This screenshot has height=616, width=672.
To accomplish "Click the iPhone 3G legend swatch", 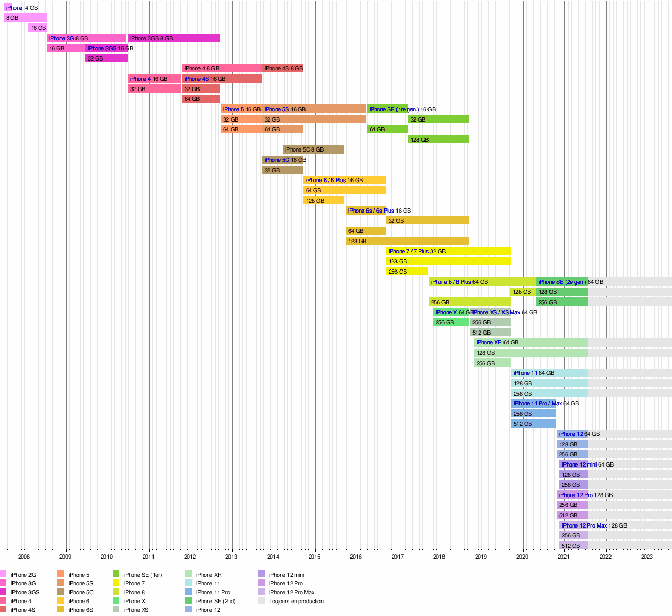I will pyautogui.click(x=3, y=583).
